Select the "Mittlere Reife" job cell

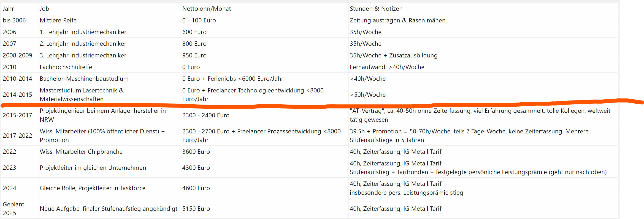coord(58,21)
